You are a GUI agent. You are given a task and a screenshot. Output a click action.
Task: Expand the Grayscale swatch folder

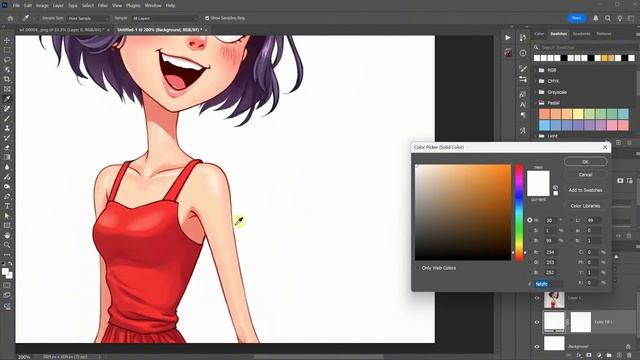[536, 92]
